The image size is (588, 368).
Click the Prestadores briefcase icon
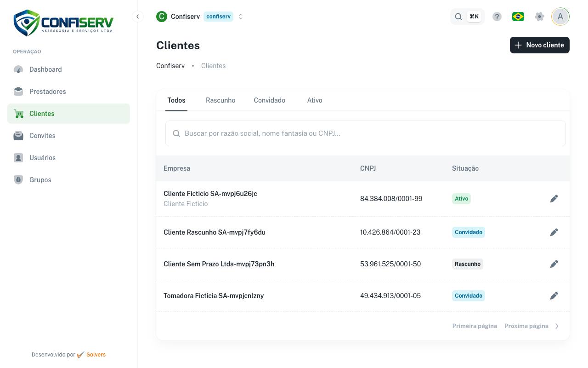pos(18,92)
